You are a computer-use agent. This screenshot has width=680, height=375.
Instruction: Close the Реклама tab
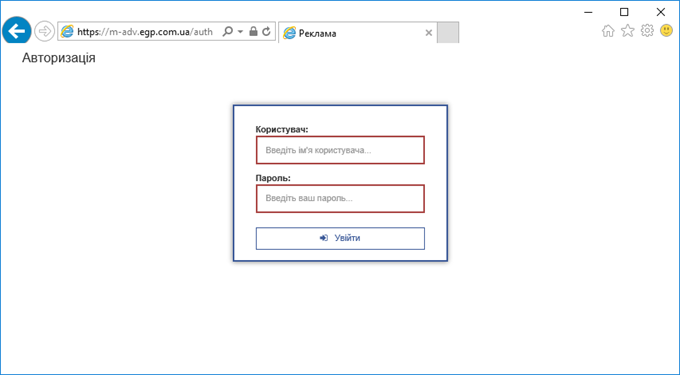428,33
